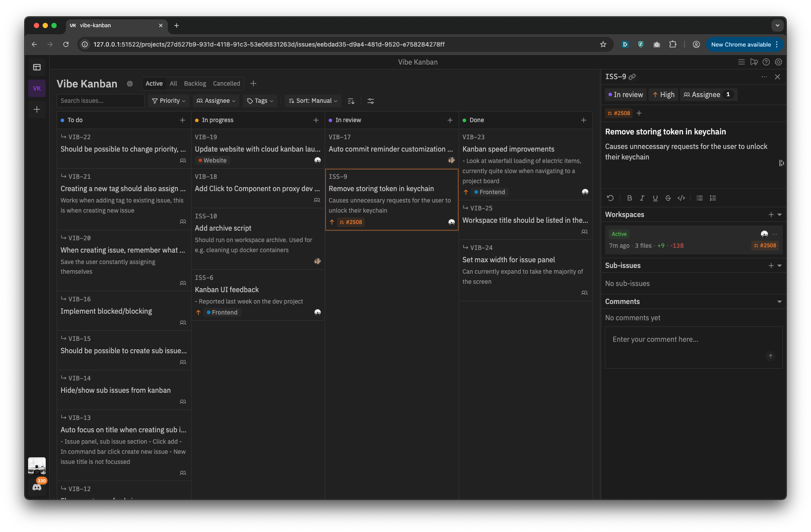The image size is (811, 532).
Task: Open the Sort: Manual dropdown
Action: point(313,101)
